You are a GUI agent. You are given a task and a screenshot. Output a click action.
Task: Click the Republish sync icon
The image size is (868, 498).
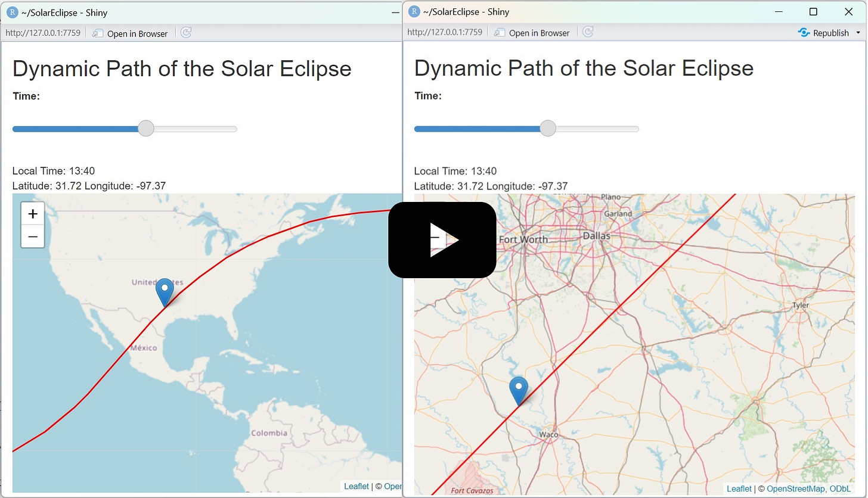pyautogui.click(x=804, y=33)
